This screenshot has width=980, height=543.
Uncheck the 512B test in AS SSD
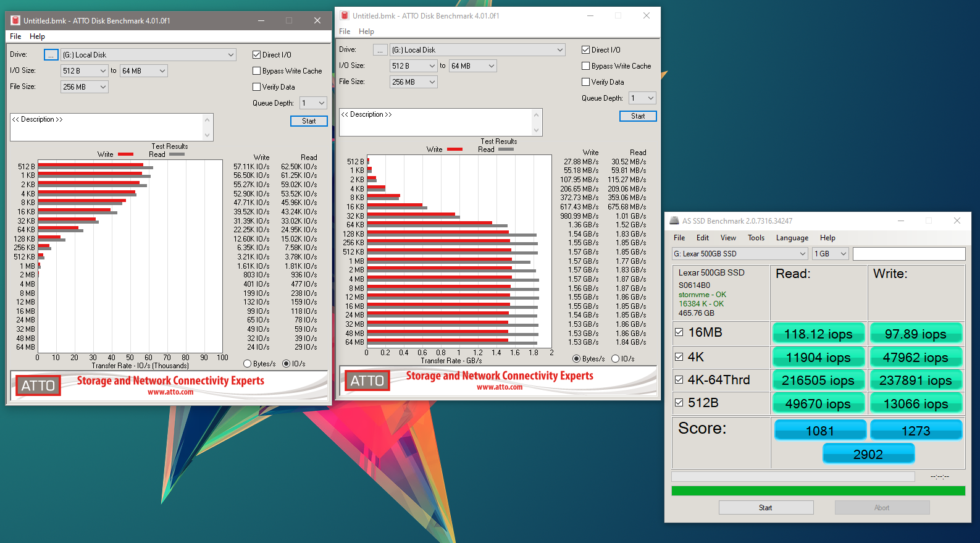(x=679, y=403)
